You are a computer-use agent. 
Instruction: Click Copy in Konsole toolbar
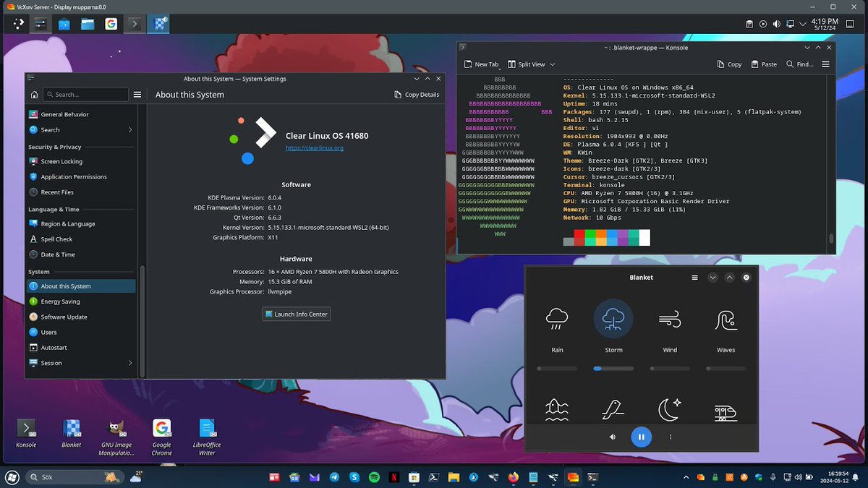(729, 64)
